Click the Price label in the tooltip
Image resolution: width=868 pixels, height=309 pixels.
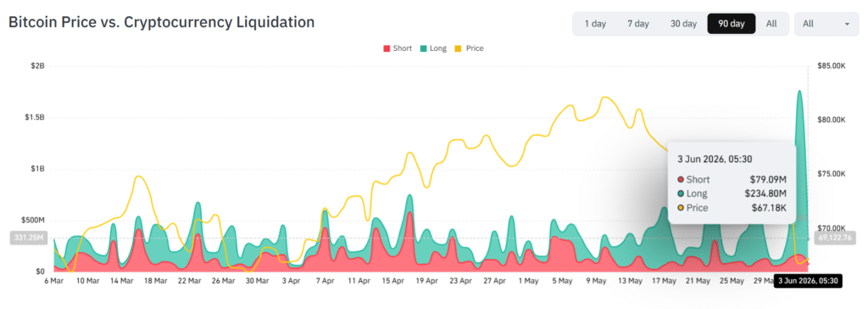(697, 208)
